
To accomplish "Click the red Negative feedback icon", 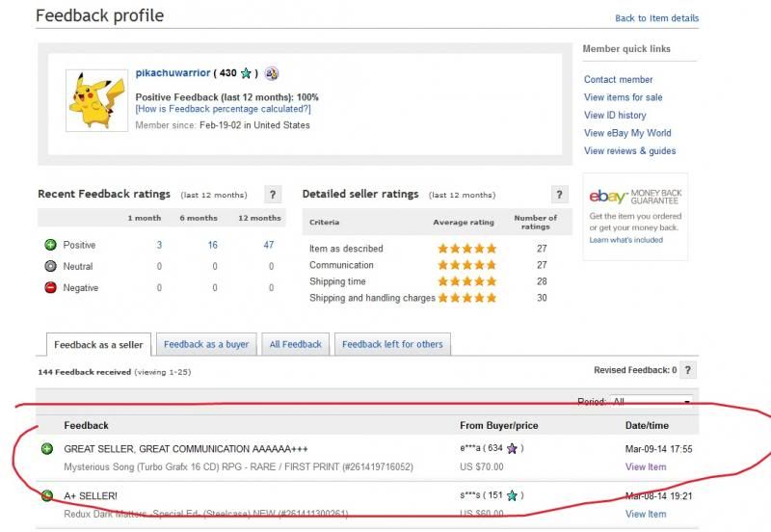I will [50, 287].
